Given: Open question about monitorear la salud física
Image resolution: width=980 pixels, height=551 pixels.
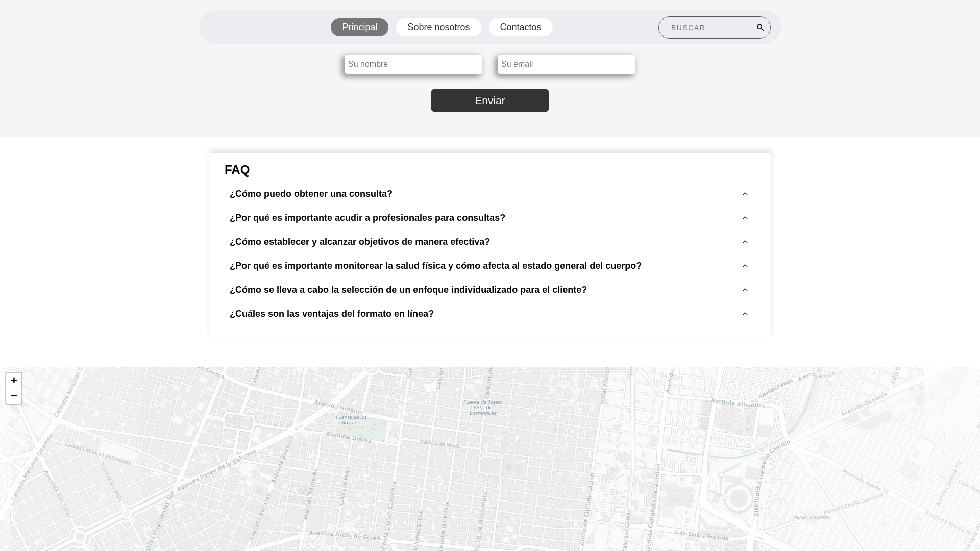Looking at the screenshot, I should (435, 266).
